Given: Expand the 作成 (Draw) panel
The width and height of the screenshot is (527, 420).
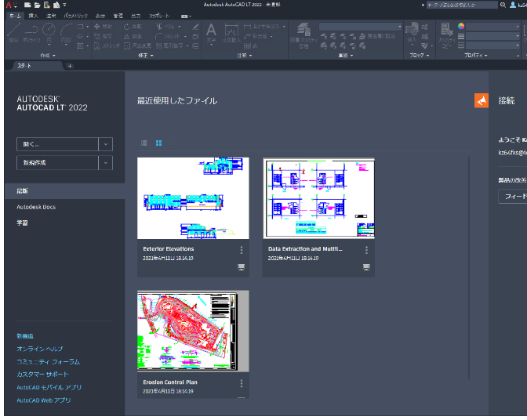Looking at the screenshot, I should pos(48,56).
